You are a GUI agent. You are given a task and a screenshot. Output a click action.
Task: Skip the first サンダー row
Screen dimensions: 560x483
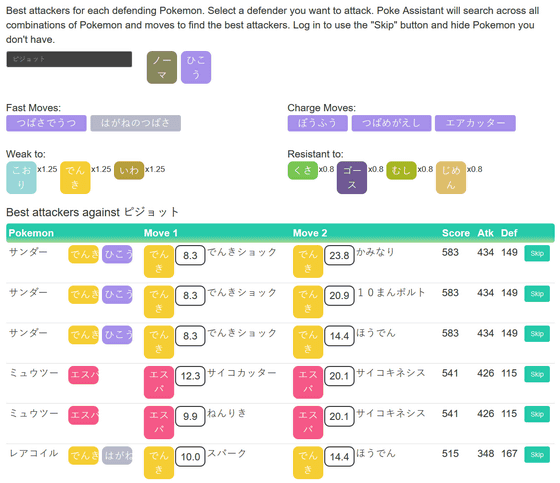coord(537,253)
